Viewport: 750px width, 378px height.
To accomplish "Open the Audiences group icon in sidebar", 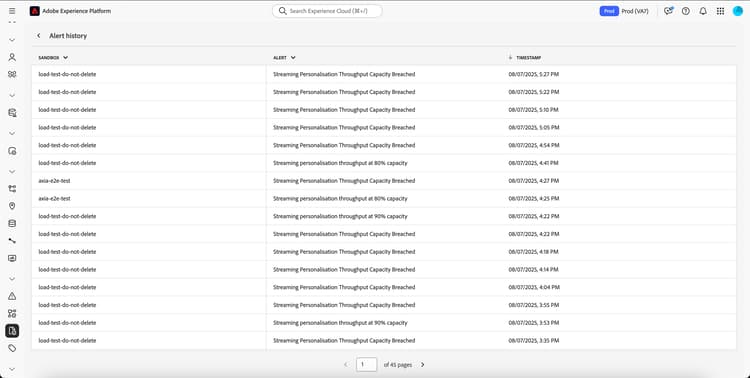I will (12, 74).
